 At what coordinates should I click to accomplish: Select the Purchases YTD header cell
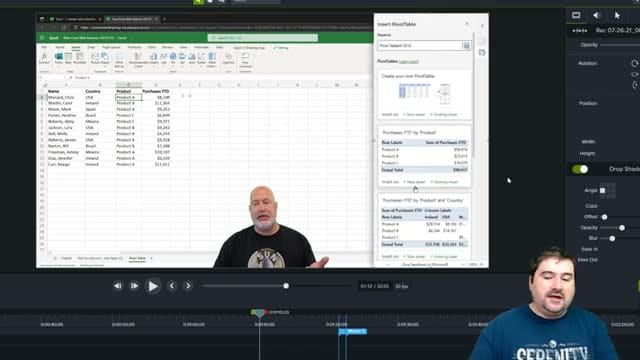pos(156,91)
